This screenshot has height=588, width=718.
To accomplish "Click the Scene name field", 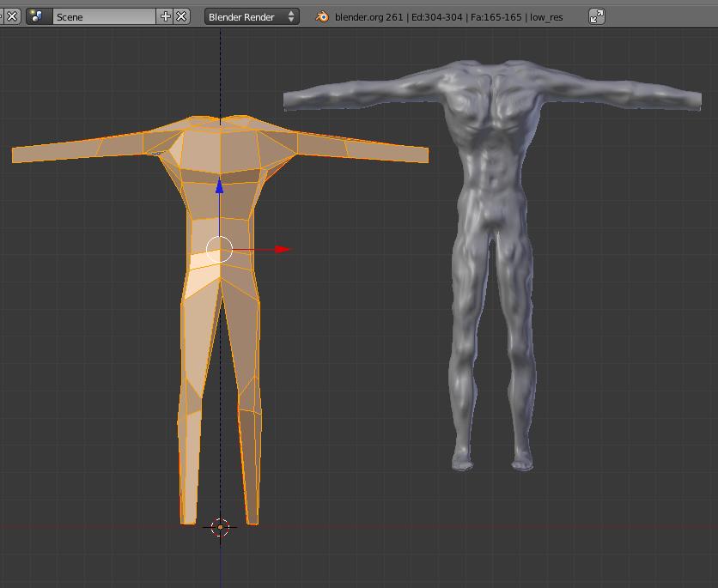I will [x=103, y=16].
